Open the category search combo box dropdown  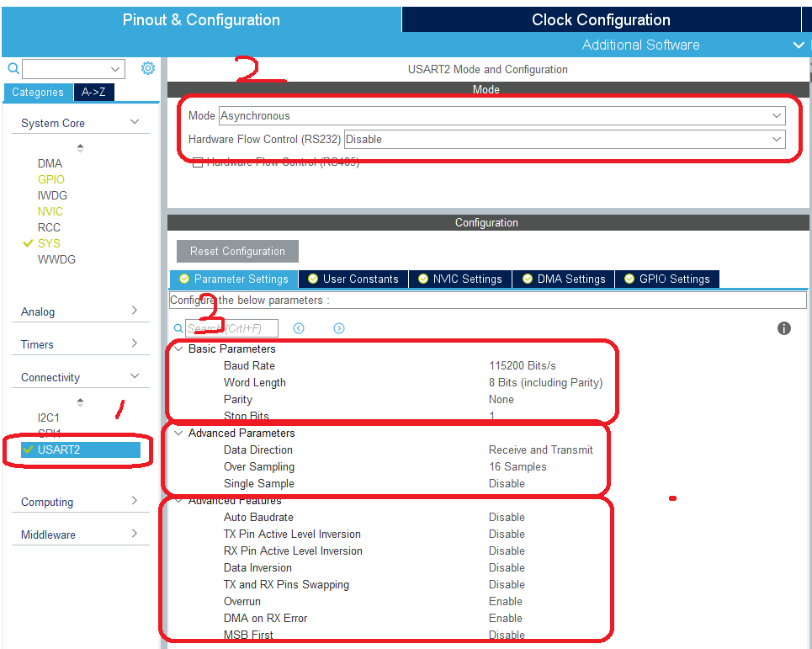click(115, 68)
